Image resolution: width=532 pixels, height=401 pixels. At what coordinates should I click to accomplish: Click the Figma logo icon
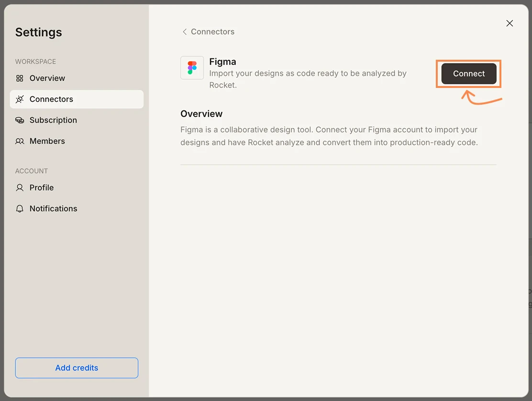[192, 67]
